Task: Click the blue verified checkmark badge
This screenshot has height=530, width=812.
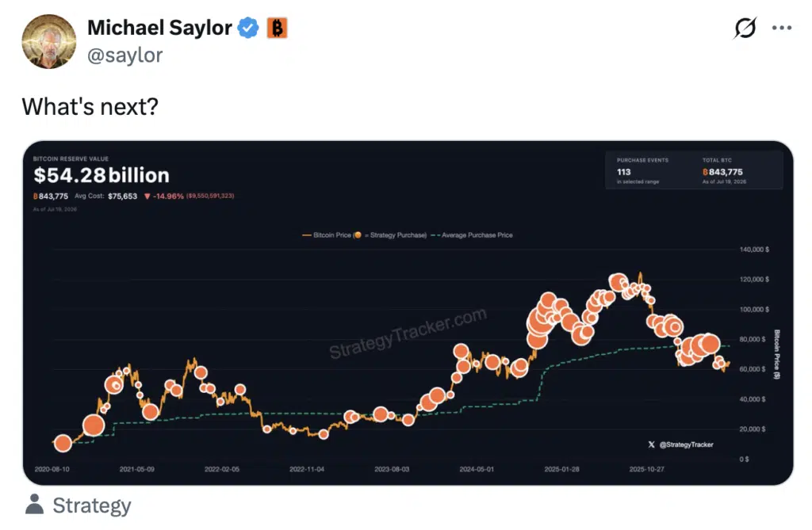Action: 248,28
